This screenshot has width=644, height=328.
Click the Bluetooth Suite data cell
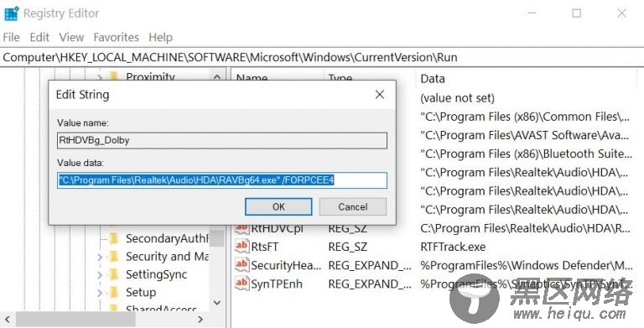point(526,154)
